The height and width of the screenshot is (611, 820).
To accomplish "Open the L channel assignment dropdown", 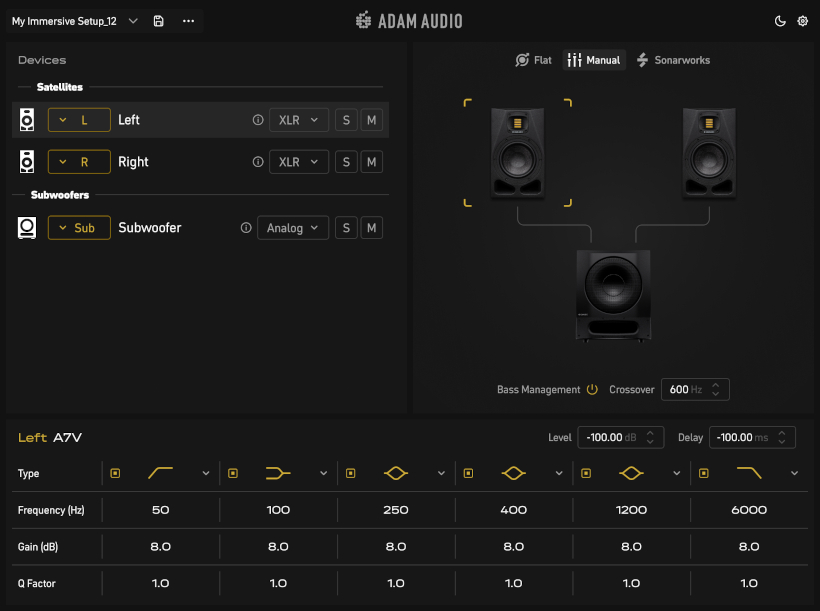I will 79,120.
